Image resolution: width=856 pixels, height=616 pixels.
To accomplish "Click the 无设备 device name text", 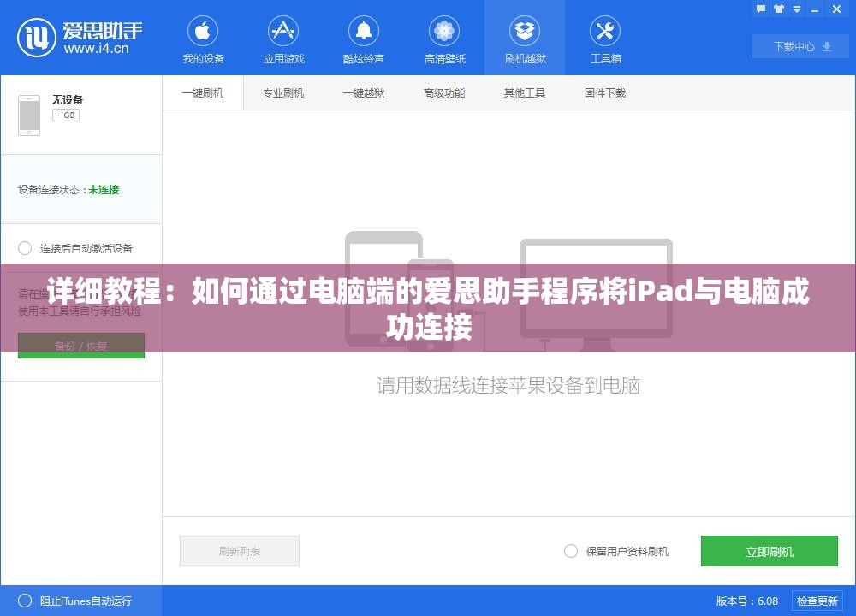I will click(x=68, y=99).
